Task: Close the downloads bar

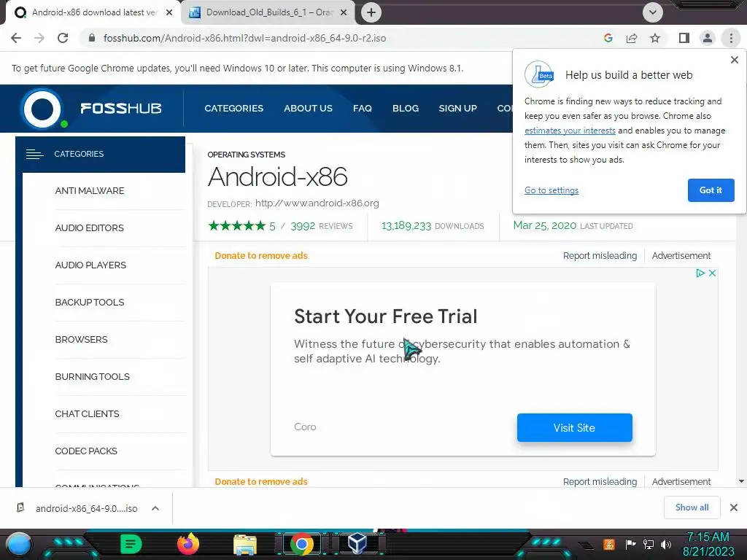Action: pos(734,507)
